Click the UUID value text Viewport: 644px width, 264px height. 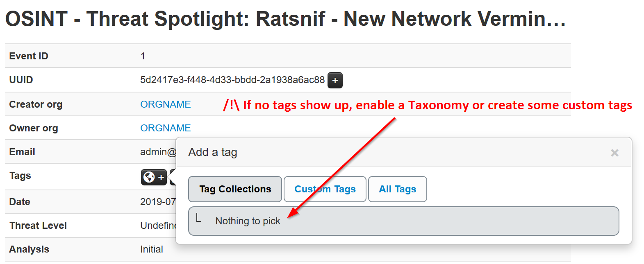(x=232, y=80)
